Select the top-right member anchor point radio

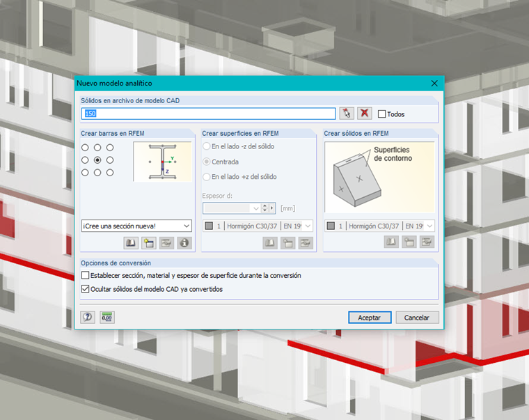(110, 148)
